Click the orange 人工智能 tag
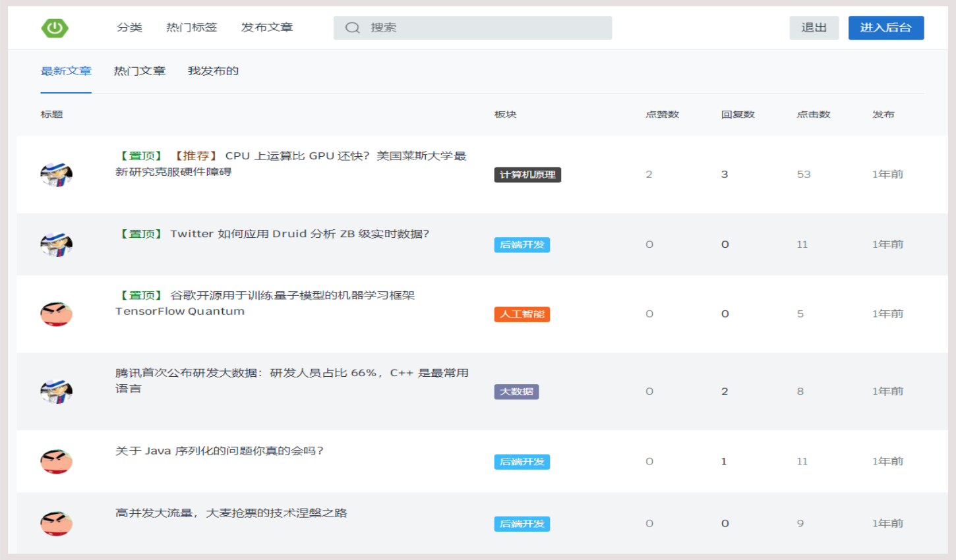This screenshot has height=560, width=956. (x=522, y=314)
